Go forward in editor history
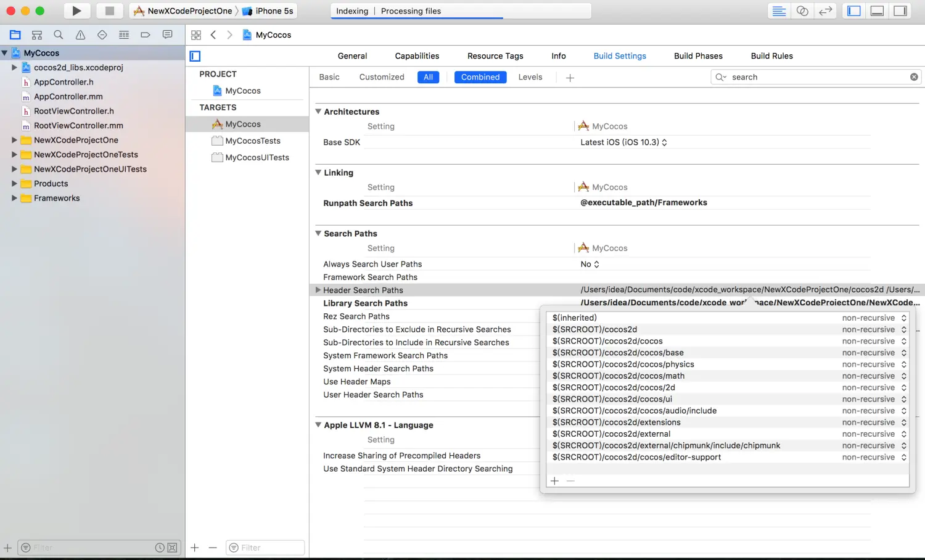 [x=229, y=35]
